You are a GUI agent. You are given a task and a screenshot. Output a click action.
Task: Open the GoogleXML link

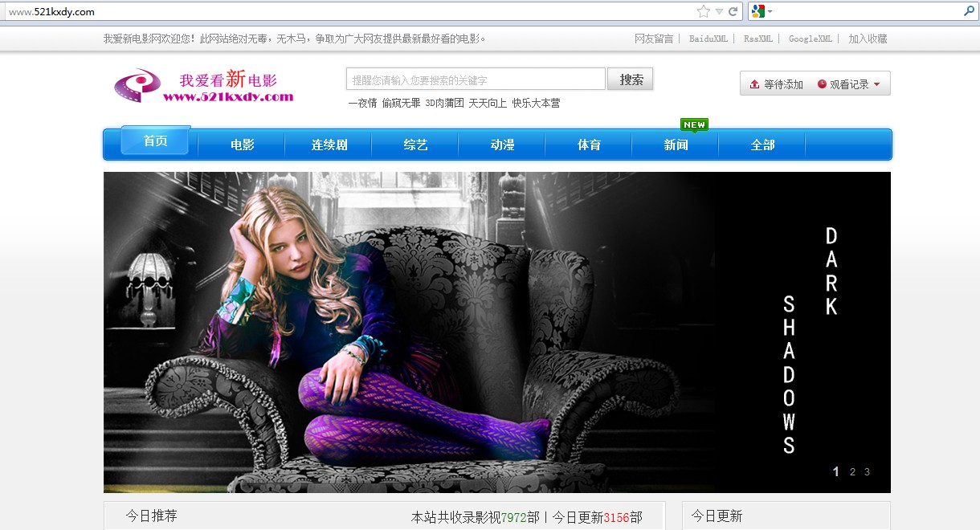811,39
